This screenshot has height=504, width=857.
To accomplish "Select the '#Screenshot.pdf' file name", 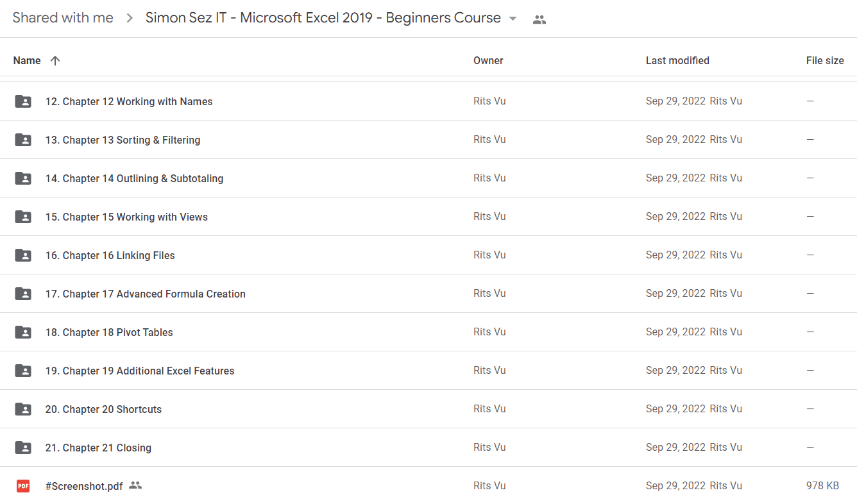I will click(84, 486).
